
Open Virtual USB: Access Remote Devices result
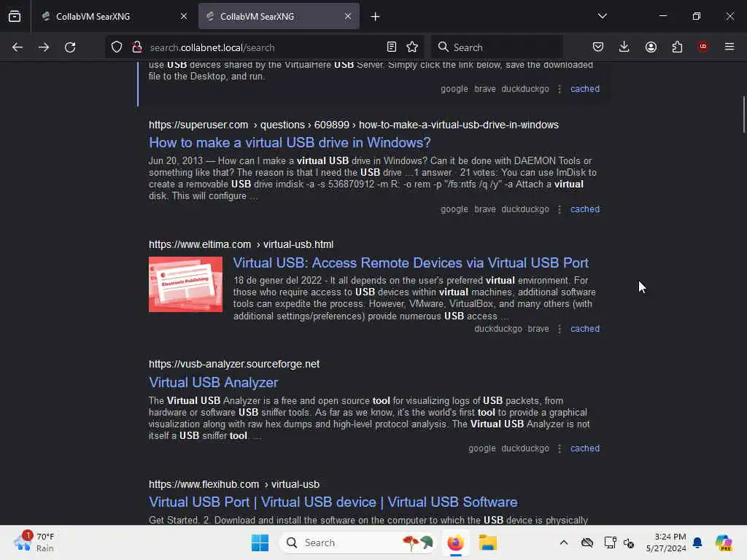411,262
